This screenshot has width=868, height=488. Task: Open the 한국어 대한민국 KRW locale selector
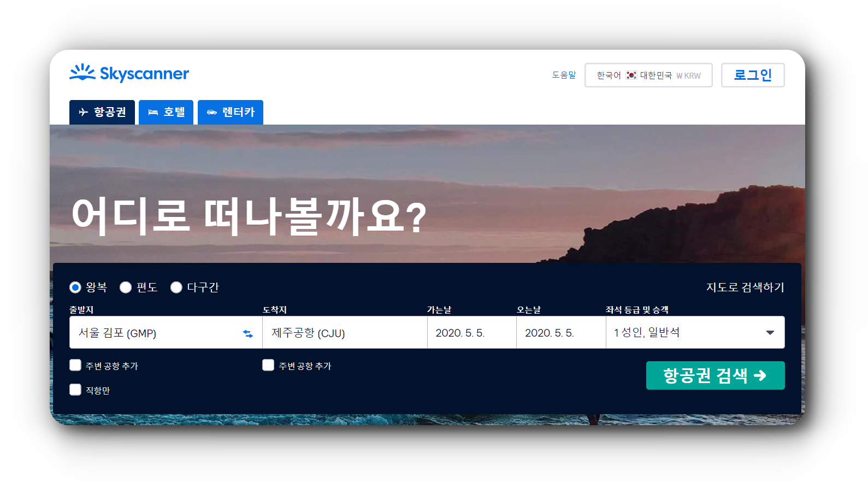tap(648, 75)
